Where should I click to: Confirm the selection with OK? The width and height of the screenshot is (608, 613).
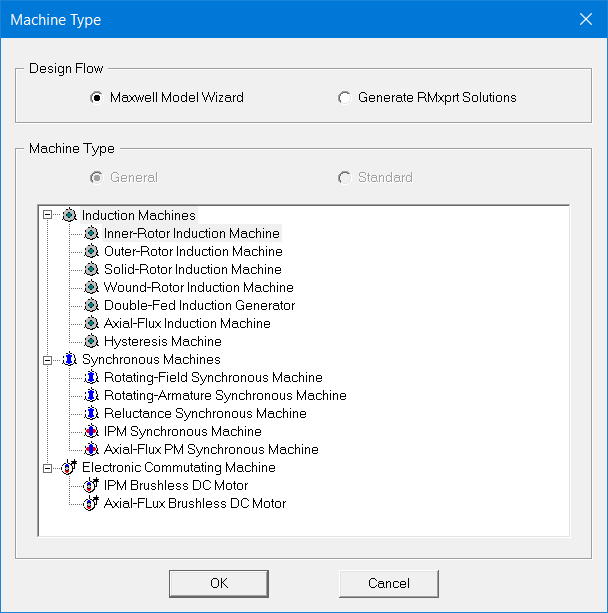219,583
